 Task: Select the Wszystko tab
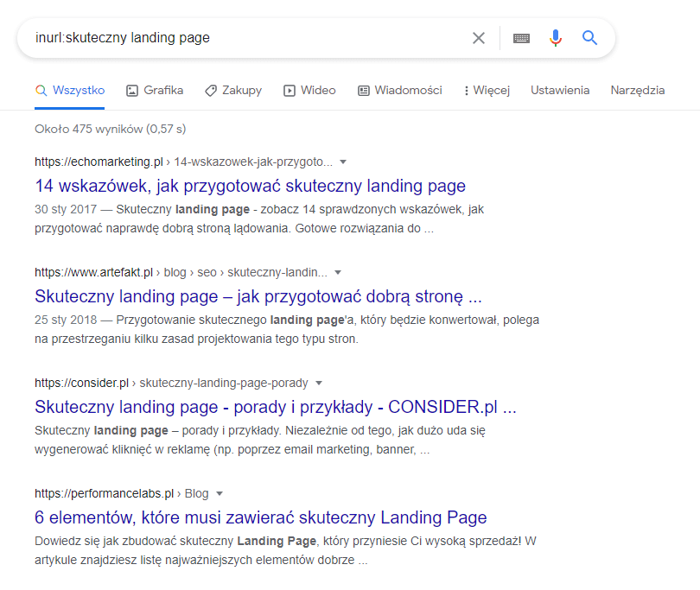click(70, 90)
